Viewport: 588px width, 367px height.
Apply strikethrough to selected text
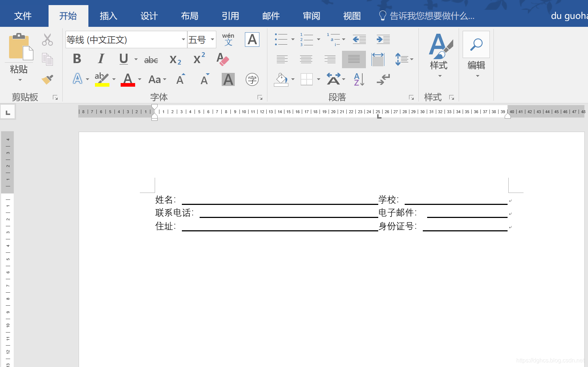click(x=151, y=60)
